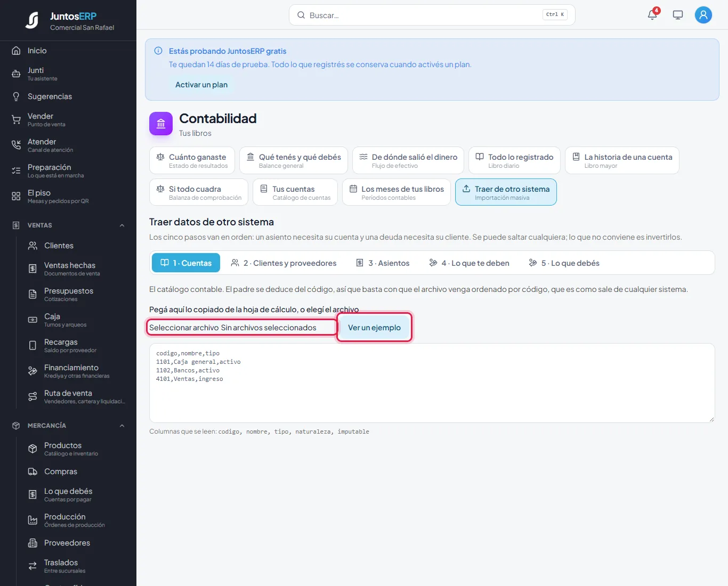Image resolution: width=728 pixels, height=586 pixels.
Task: Go to Inicio in sidebar
Action: point(68,51)
